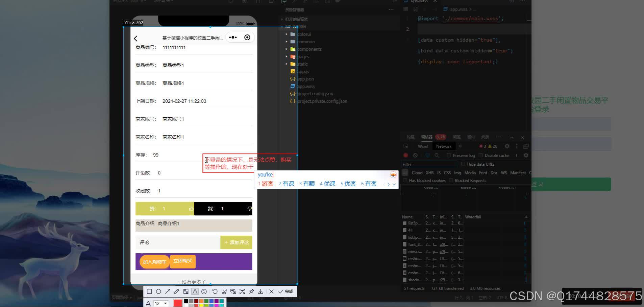
Task: Select the numbered step marker tool
Action: point(204,291)
